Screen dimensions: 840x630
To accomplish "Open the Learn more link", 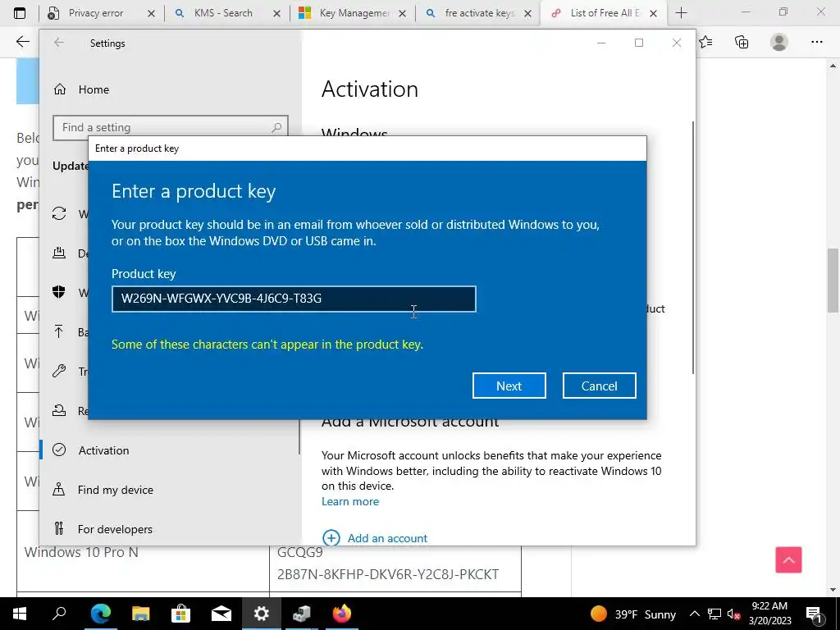I will tap(349, 501).
